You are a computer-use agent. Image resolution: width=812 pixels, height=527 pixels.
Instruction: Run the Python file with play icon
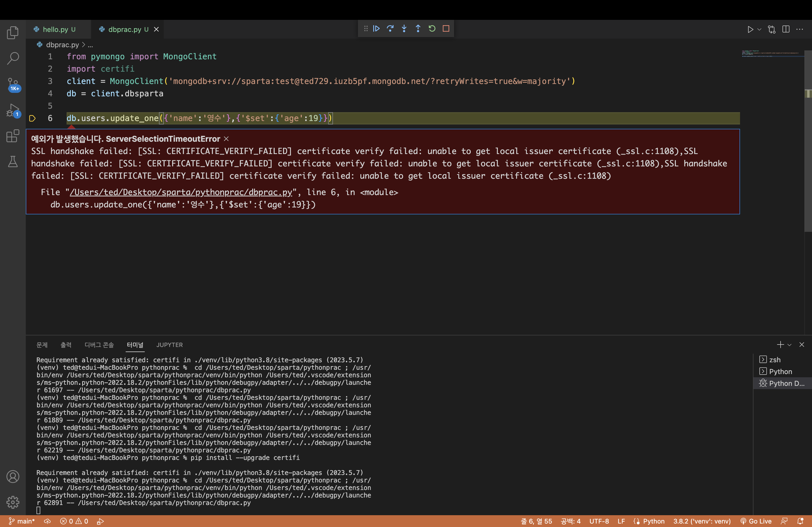pyautogui.click(x=750, y=29)
